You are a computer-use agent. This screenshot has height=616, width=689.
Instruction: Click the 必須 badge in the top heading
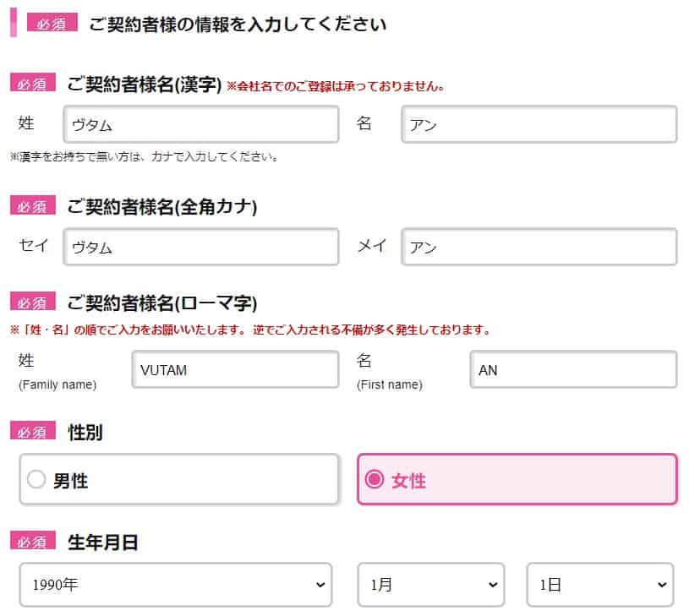click(x=52, y=23)
